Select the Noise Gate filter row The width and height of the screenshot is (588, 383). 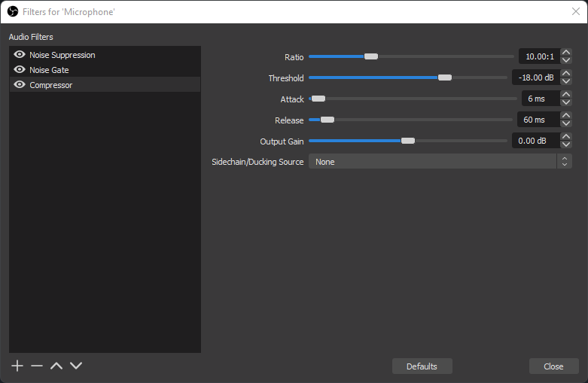click(x=105, y=70)
